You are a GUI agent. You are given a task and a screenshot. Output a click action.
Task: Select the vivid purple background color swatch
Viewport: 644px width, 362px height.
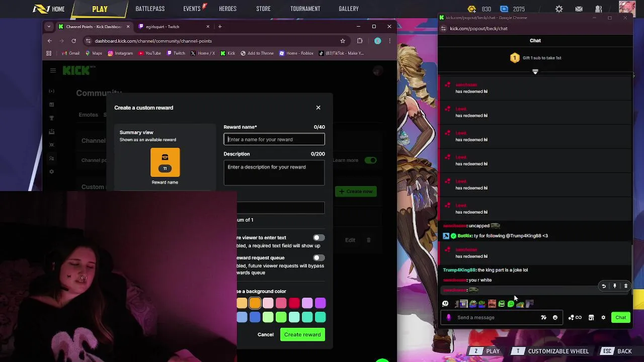coord(320,303)
